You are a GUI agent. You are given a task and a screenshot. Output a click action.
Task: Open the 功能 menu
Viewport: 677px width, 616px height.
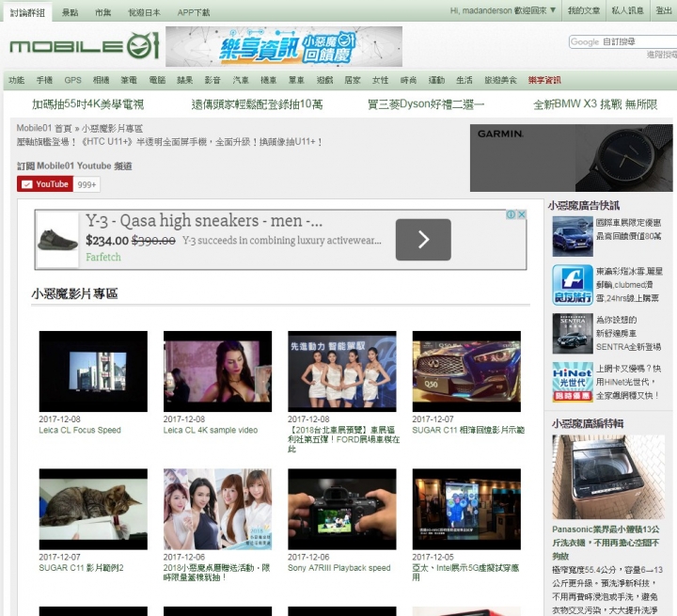pyautogui.click(x=16, y=80)
